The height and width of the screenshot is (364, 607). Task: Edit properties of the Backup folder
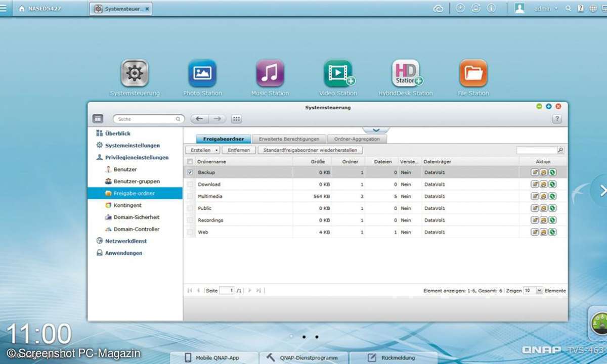point(535,172)
